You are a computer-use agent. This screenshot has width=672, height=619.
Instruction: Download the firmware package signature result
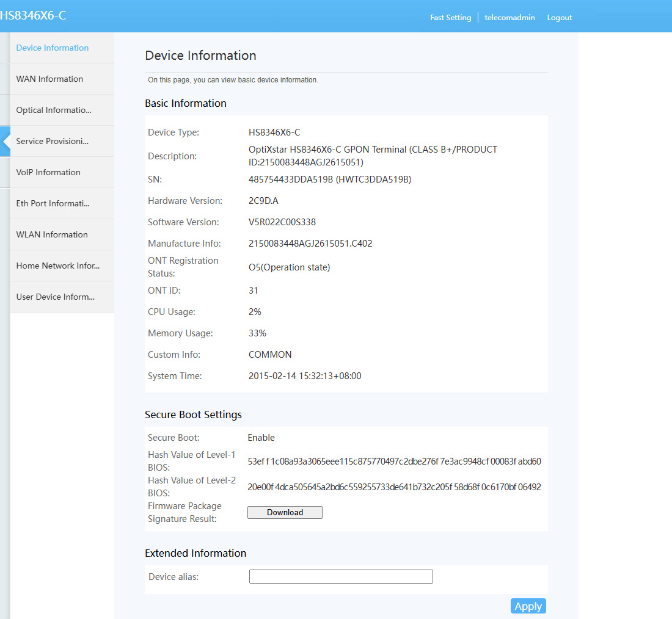[x=285, y=512]
